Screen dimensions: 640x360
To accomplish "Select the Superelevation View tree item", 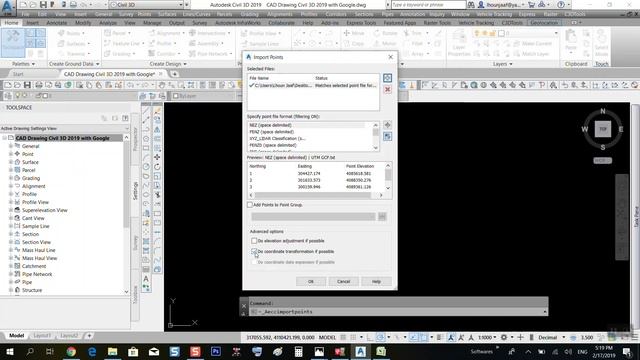I will [44, 210].
